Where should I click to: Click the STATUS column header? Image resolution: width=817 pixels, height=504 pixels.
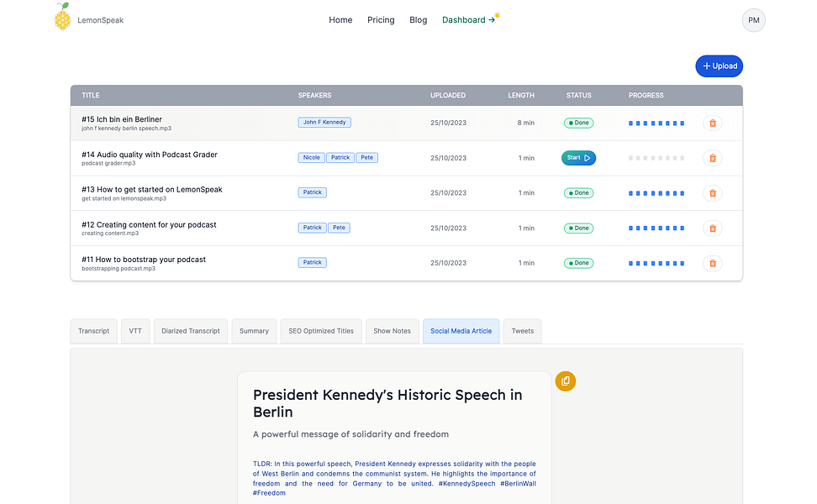click(x=579, y=95)
